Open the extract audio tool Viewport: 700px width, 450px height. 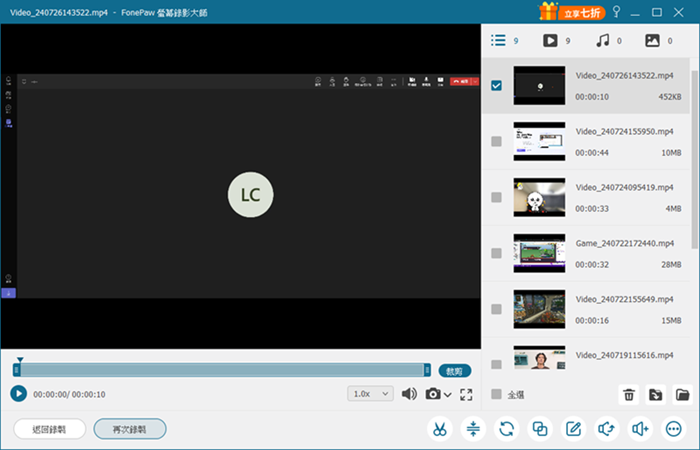pos(607,429)
